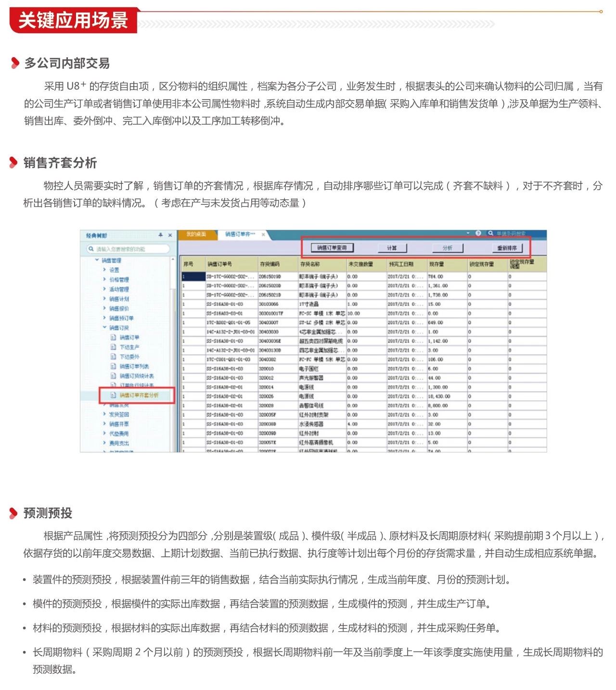The image size is (616, 690).
Task: Click the 未交接数量 column header
Action: click(366, 264)
